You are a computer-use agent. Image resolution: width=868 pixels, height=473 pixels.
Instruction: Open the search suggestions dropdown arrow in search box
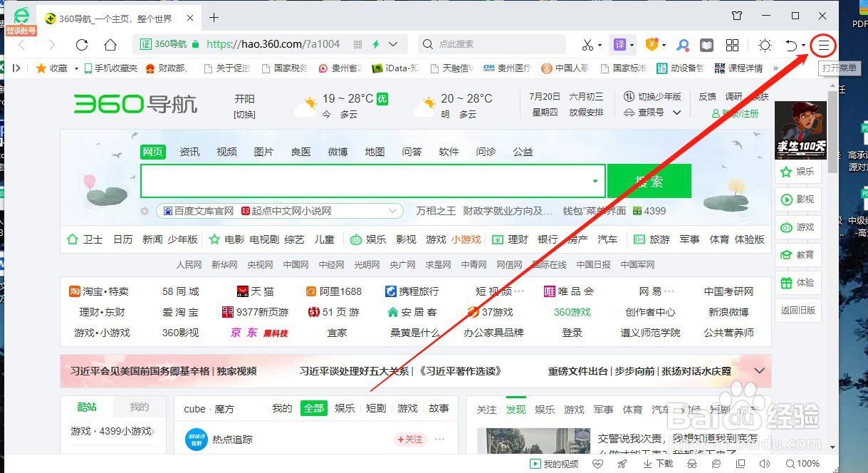pos(595,181)
